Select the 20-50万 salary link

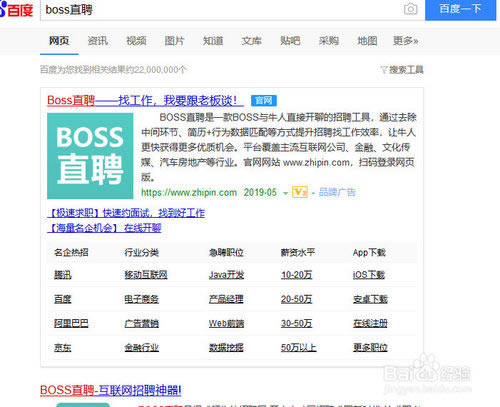click(296, 299)
